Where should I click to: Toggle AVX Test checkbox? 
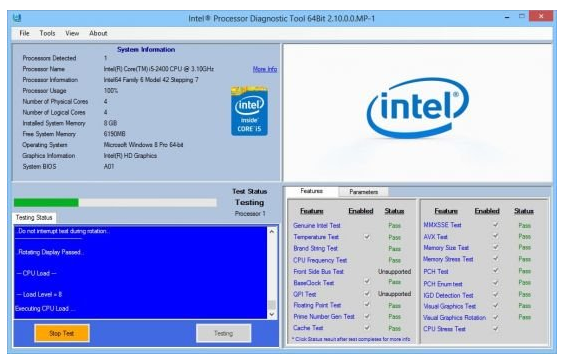tap(495, 236)
